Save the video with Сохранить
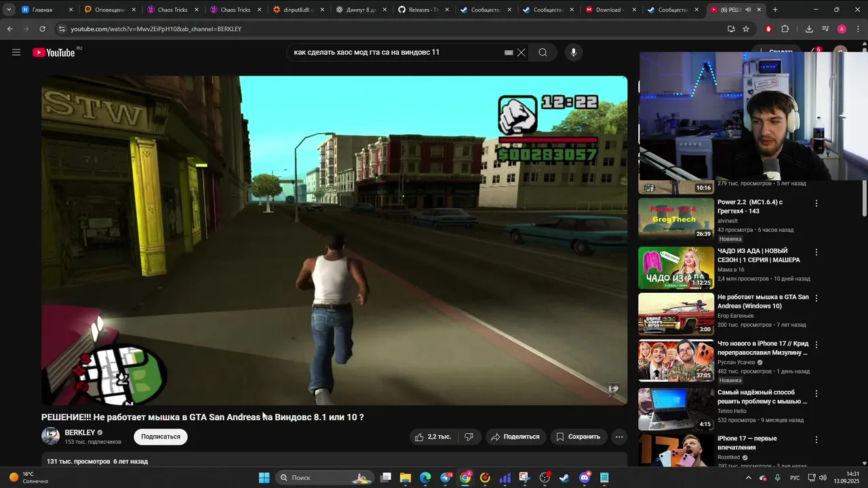868x488 pixels. (578, 436)
